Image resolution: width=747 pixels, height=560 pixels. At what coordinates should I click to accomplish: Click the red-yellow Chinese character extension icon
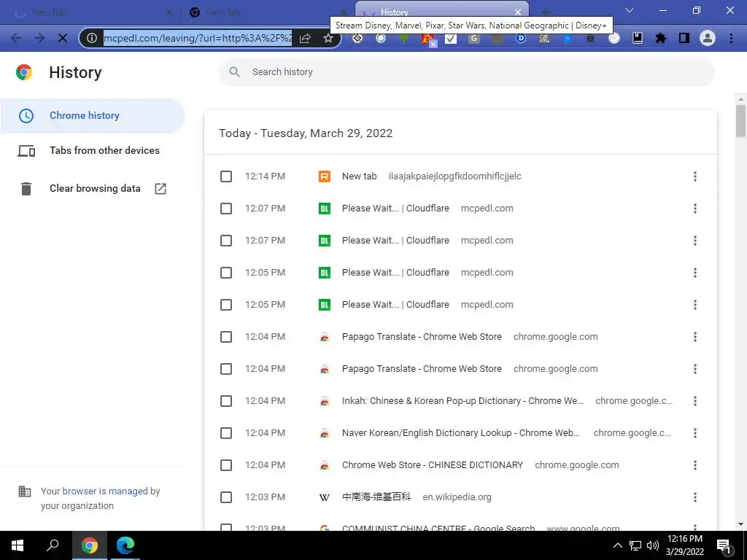tap(427, 38)
